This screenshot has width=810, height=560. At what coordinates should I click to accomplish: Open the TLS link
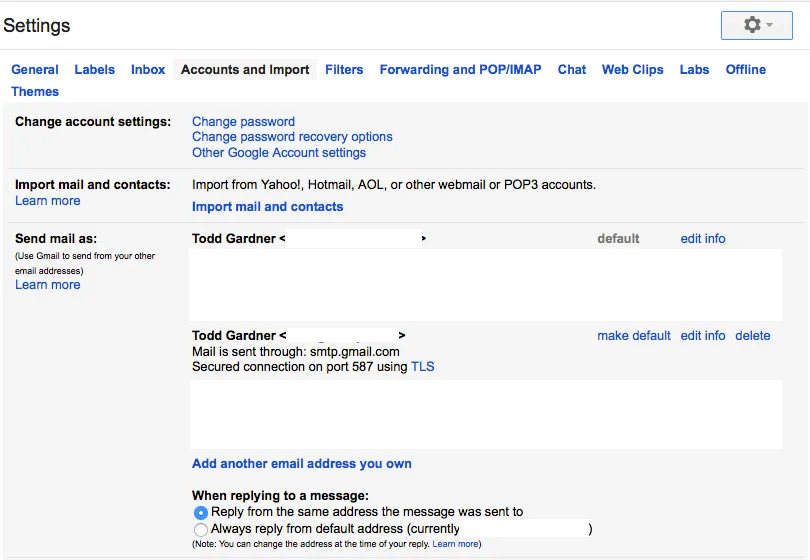click(x=423, y=367)
